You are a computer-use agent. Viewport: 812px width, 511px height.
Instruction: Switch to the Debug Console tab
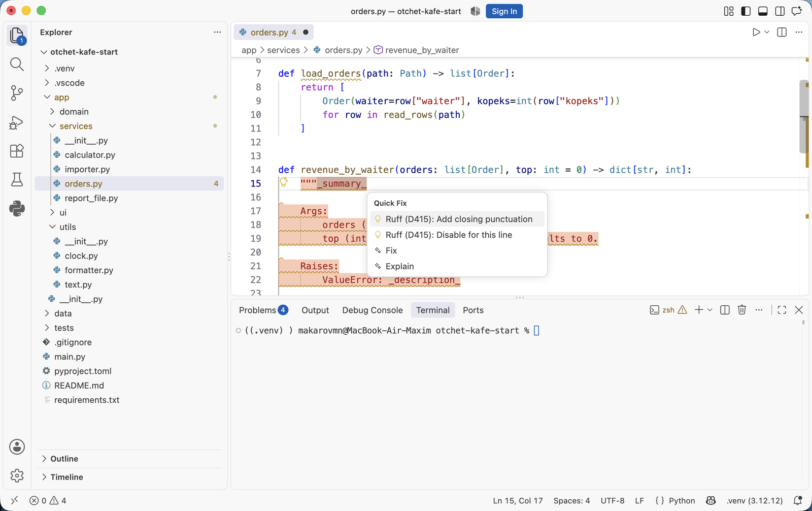coord(373,310)
